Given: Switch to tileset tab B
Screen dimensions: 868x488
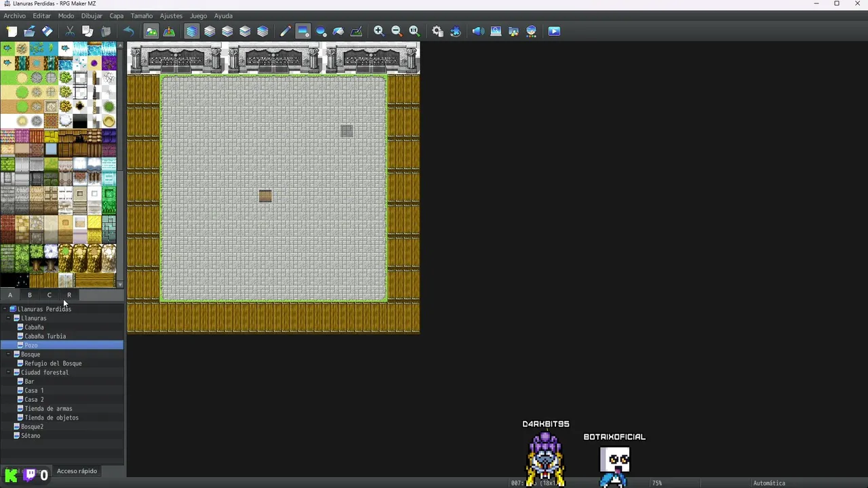Looking at the screenshot, I should tap(30, 295).
